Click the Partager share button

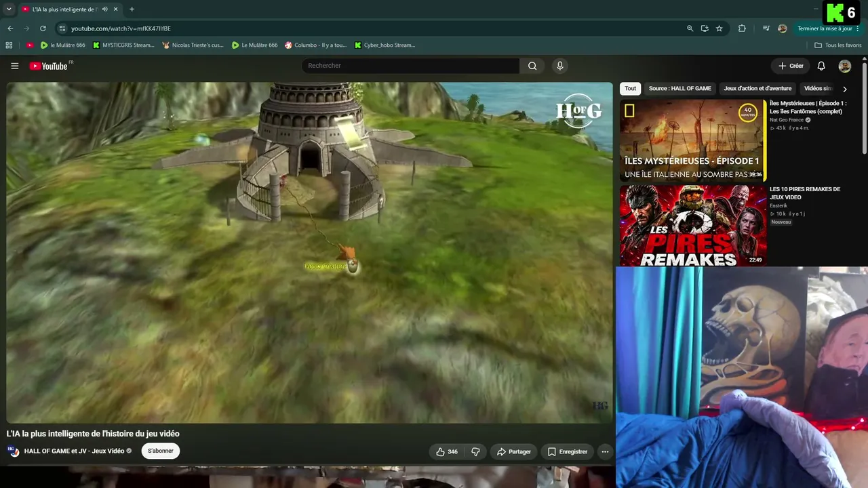(x=513, y=451)
